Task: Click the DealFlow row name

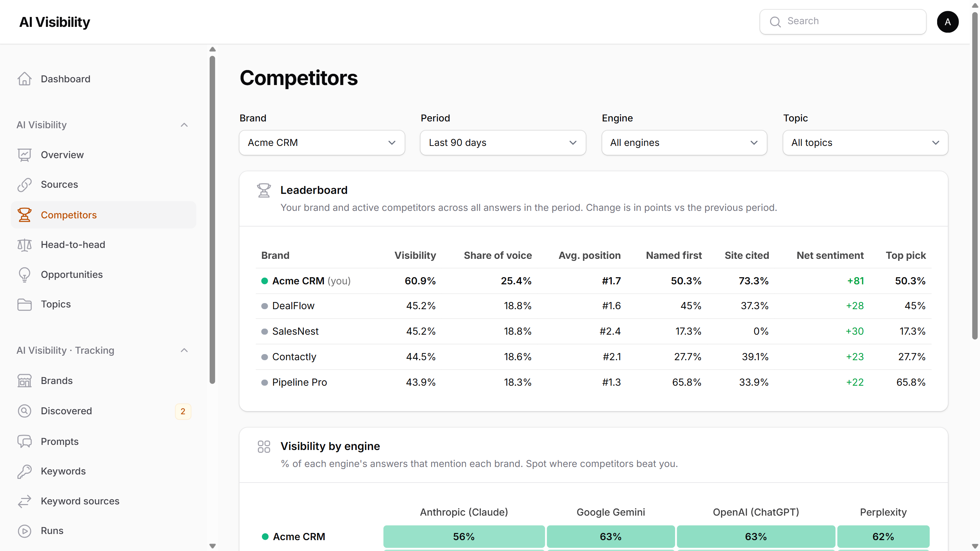Action: (293, 306)
